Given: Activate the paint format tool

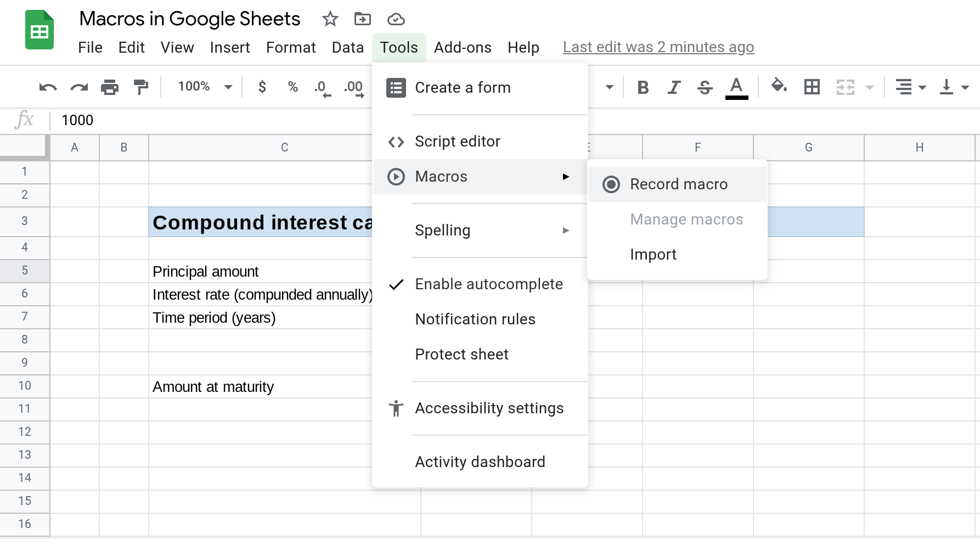Looking at the screenshot, I should (x=141, y=87).
